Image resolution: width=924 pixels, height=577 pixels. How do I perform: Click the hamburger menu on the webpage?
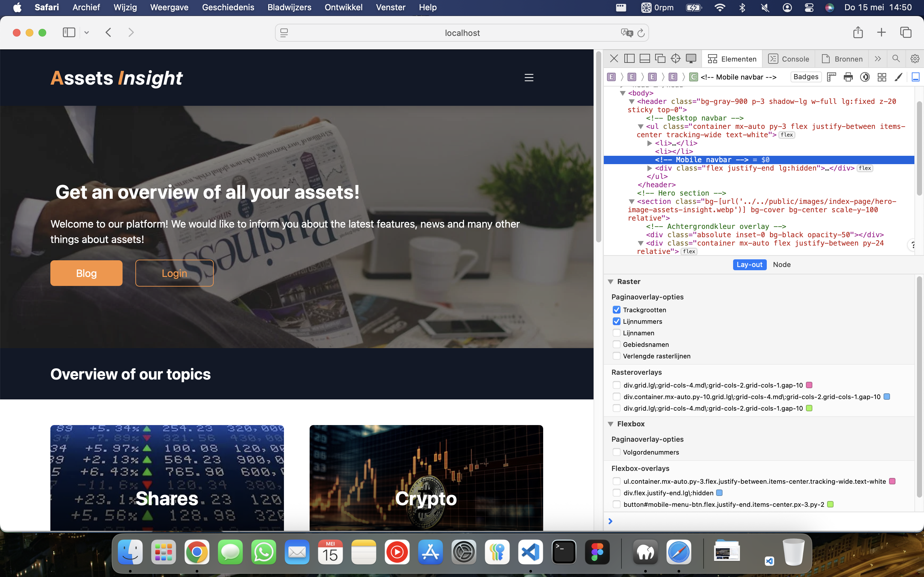[x=529, y=78]
